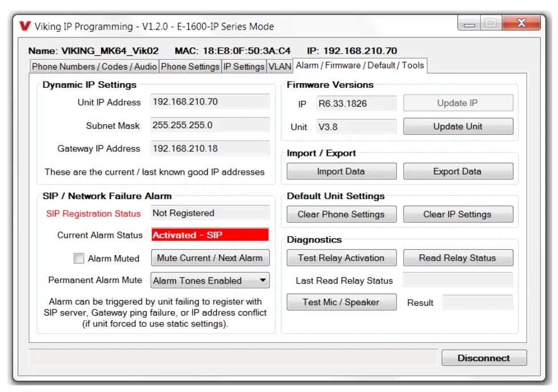Click the SIP / Network Failure Alarm heading
The width and height of the screenshot is (558, 392).
pos(107,196)
